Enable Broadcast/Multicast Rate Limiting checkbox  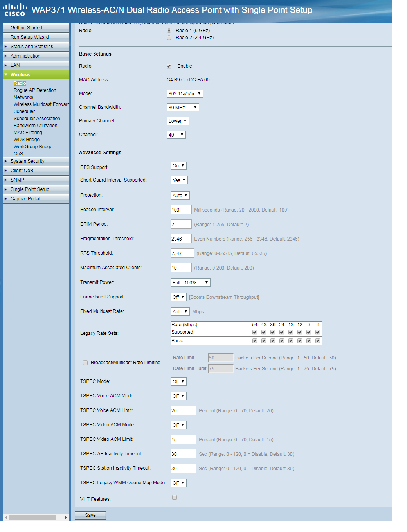click(85, 363)
